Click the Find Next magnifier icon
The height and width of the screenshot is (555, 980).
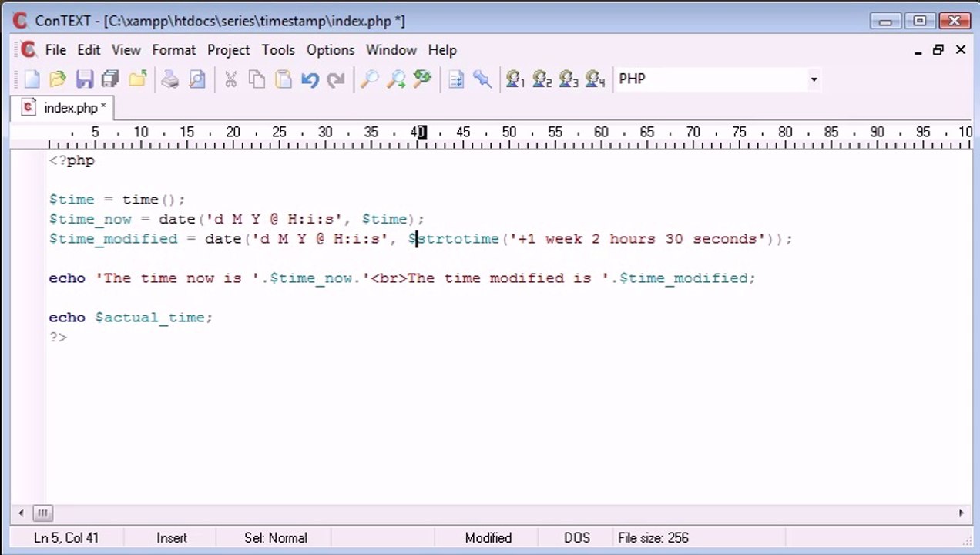point(396,79)
